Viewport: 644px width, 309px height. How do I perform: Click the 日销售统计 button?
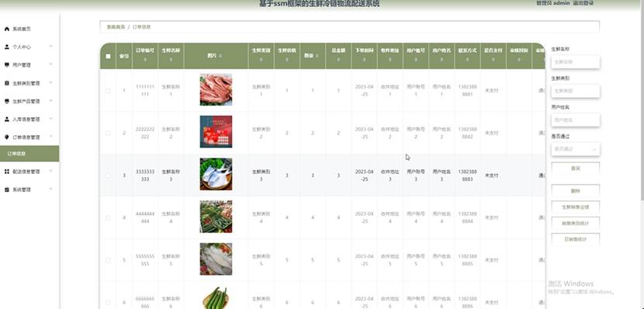click(575, 239)
